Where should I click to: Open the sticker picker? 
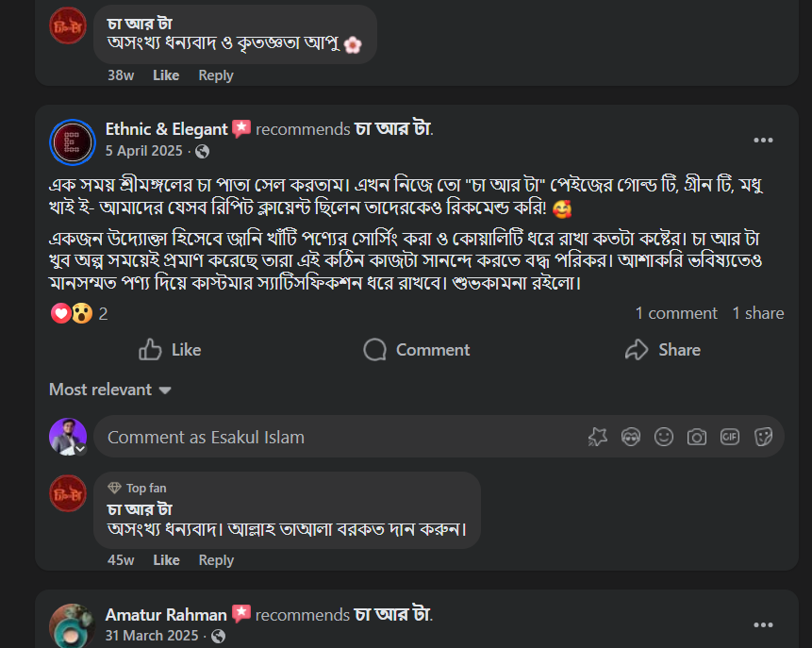(x=763, y=437)
